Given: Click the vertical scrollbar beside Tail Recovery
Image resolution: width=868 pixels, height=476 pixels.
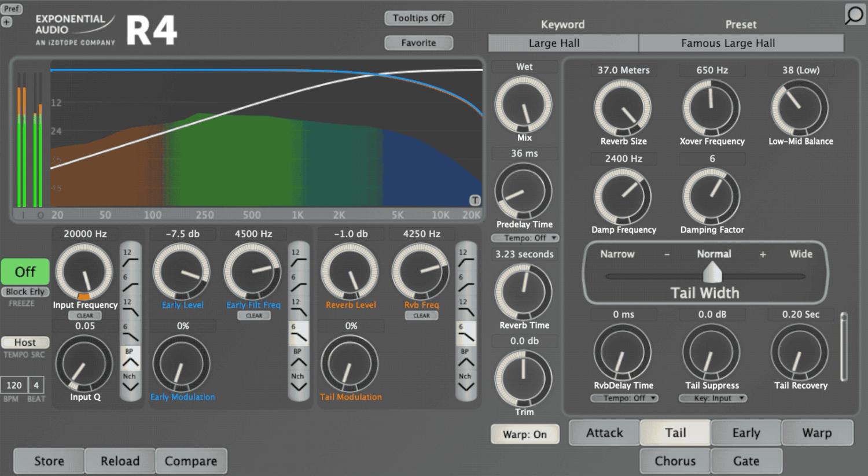Looking at the screenshot, I should (844, 347).
